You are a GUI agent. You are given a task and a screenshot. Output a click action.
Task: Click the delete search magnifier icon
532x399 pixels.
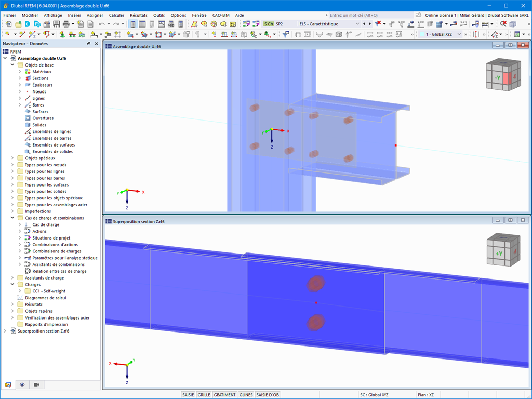(x=503, y=24)
